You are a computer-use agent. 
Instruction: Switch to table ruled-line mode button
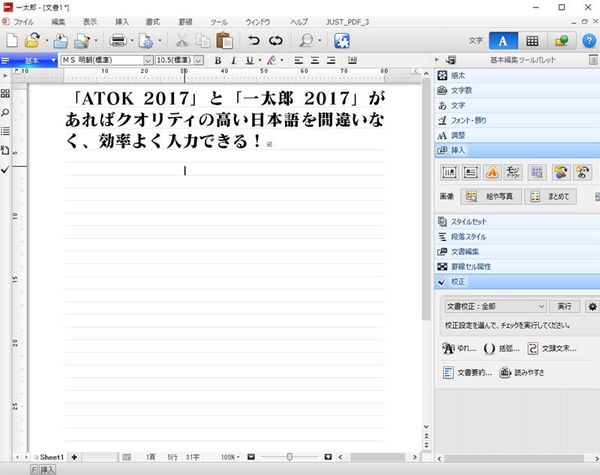pos(532,41)
